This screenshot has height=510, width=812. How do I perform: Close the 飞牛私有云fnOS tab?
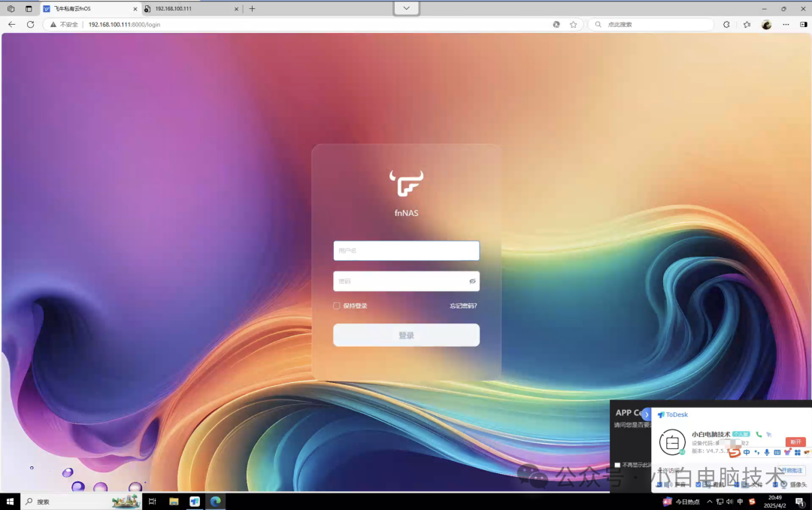click(135, 9)
